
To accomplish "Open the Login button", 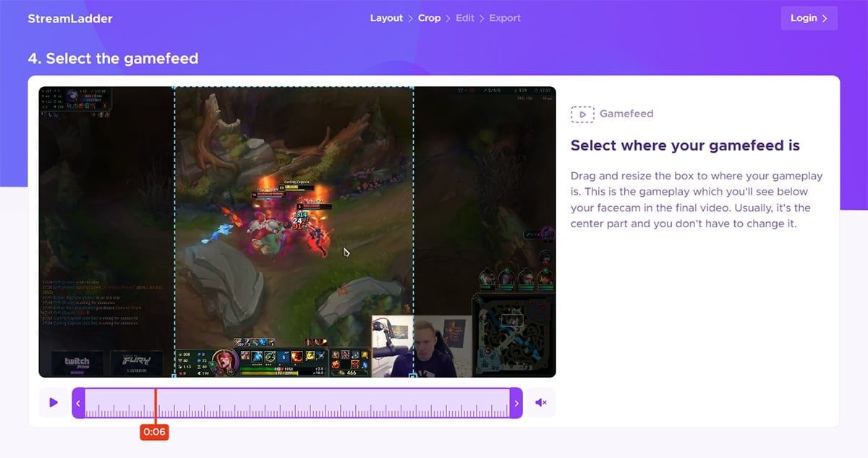I will [x=809, y=18].
